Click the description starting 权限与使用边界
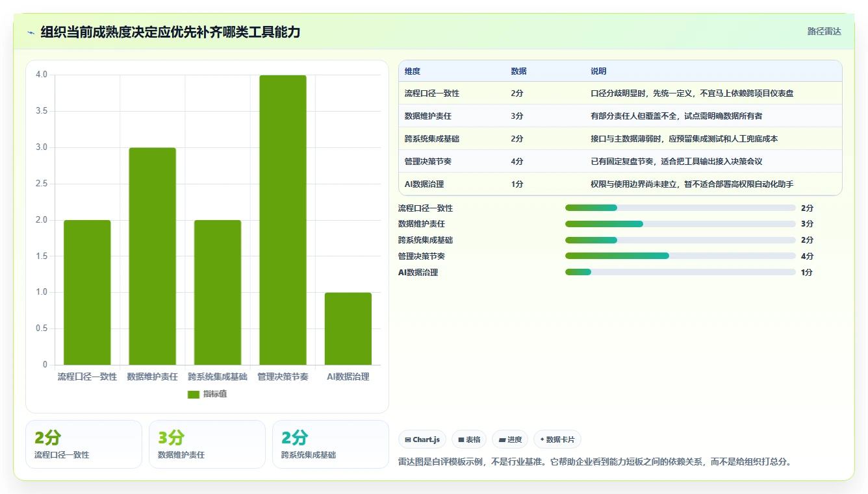This screenshot has width=868, height=494. (692, 184)
